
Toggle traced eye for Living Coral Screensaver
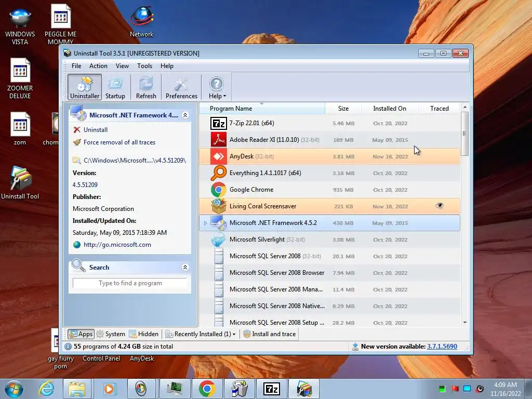440,206
